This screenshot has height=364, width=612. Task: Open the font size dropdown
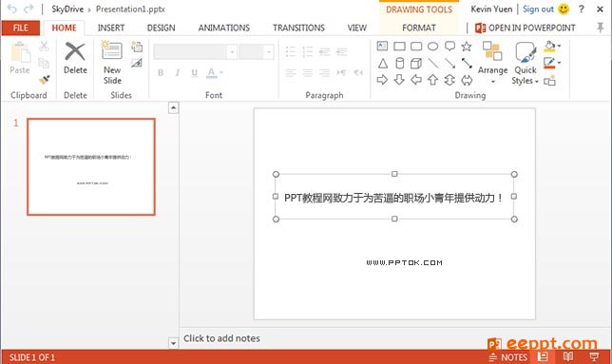pos(269,52)
